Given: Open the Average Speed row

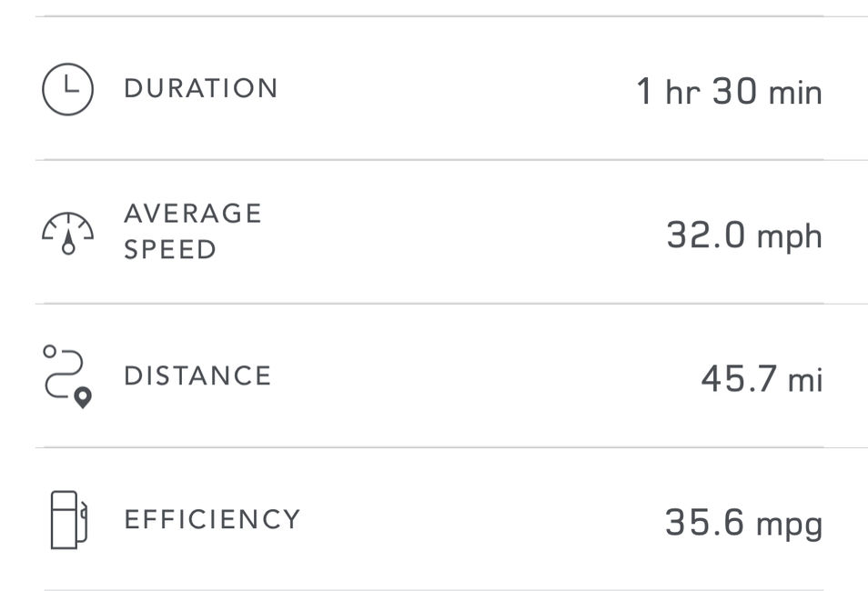Looking at the screenshot, I should (x=429, y=232).
